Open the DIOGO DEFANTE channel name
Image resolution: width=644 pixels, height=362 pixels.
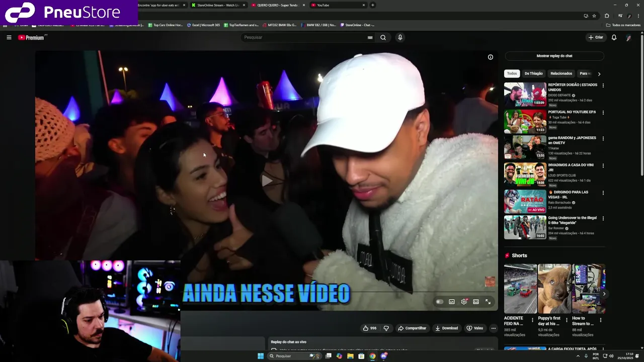click(559, 95)
